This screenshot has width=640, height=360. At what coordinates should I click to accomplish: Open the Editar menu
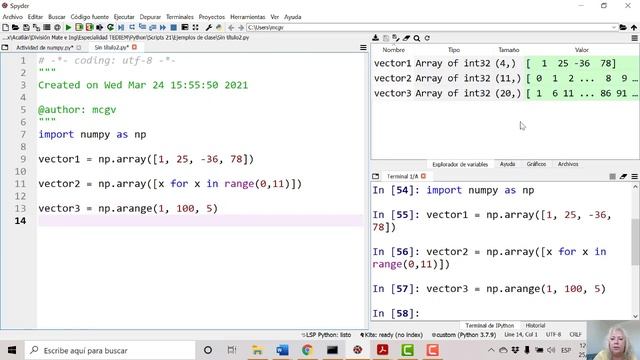pyautogui.click(x=35, y=17)
